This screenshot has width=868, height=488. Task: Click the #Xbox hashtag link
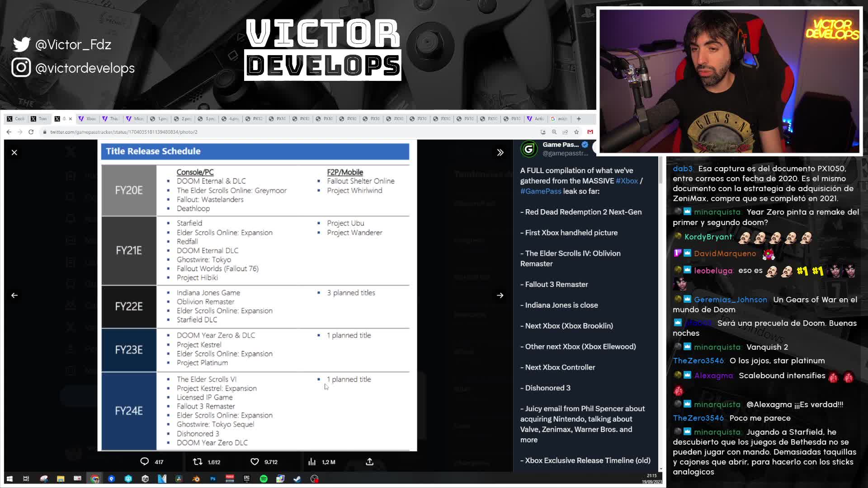627,181
